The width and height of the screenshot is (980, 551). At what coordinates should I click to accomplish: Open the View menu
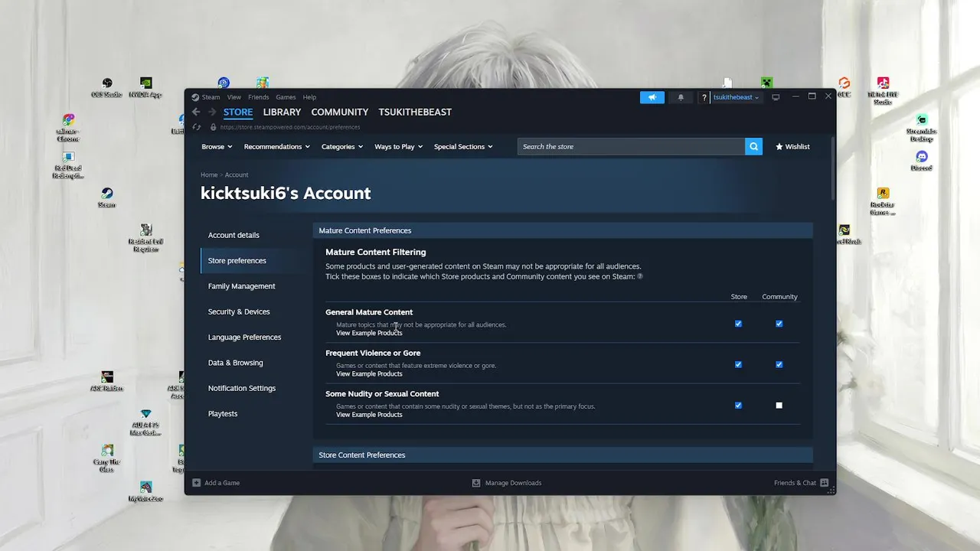coord(234,97)
